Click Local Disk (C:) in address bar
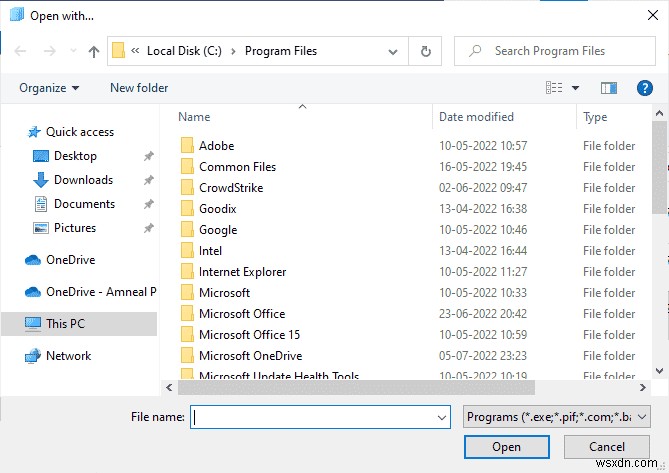This screenshot has height=473, width=669. pos(184,51)
